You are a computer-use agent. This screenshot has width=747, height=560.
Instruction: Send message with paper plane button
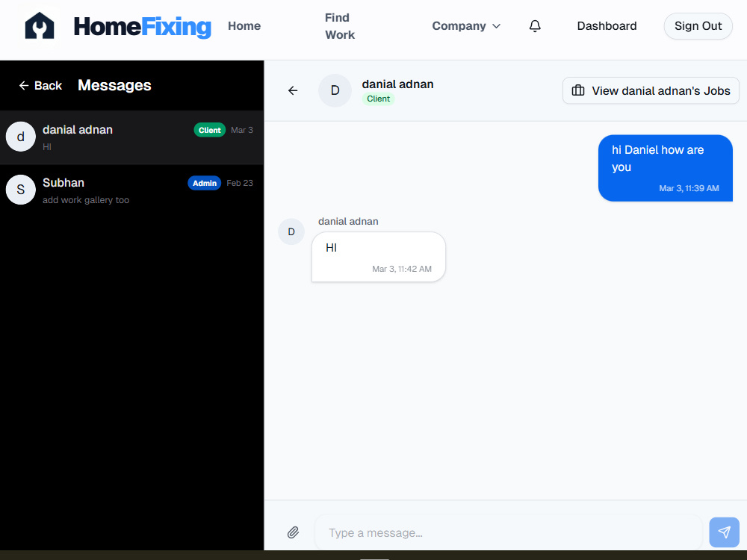[724, 532]
